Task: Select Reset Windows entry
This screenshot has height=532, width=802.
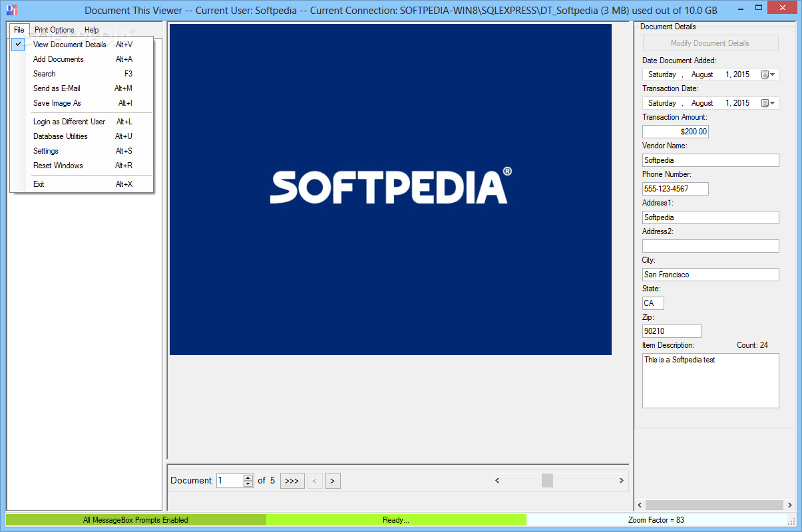Action: tap(82, 166)
